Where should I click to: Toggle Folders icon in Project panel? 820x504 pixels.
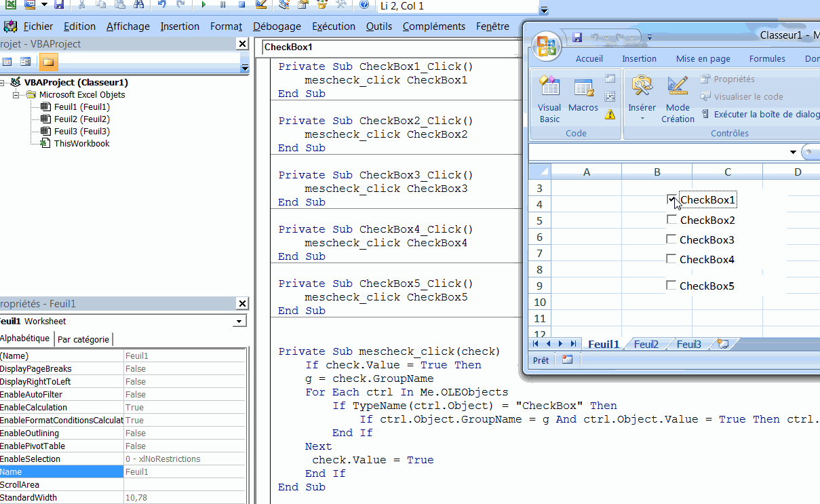[x=48, y=62]
